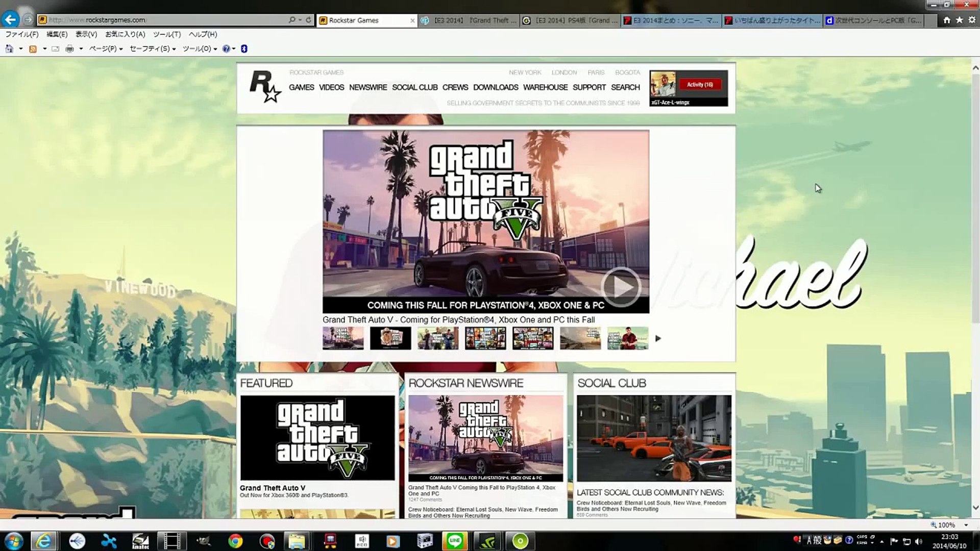The image size is (980, 551).
Task: Open the ツール(O) dropdown menu
Action: pos(200,49)
